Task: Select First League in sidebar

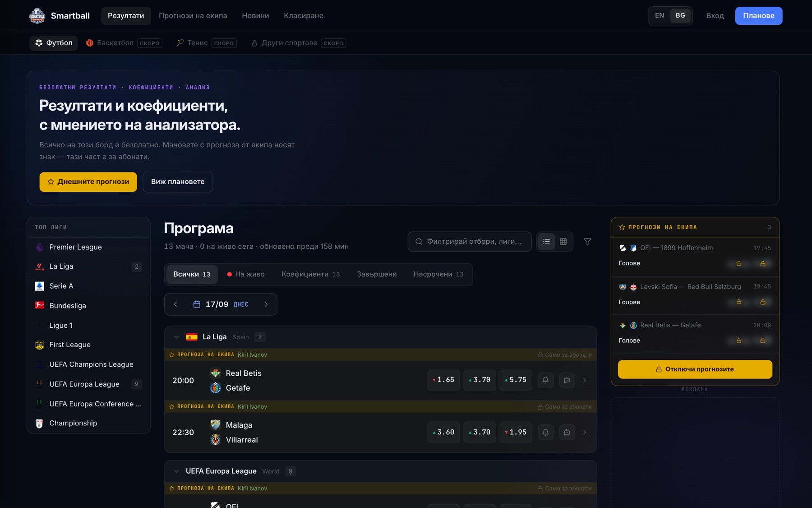Action: (88, 345)
